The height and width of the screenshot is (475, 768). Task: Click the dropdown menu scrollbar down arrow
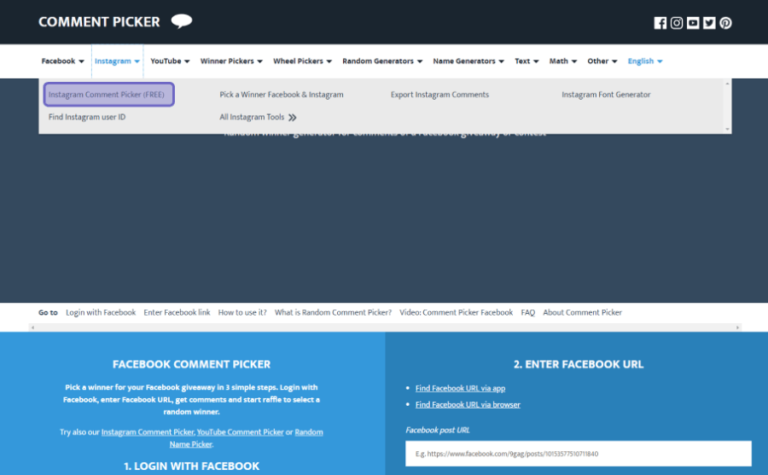pyautogui.click(x=727, y=129)
